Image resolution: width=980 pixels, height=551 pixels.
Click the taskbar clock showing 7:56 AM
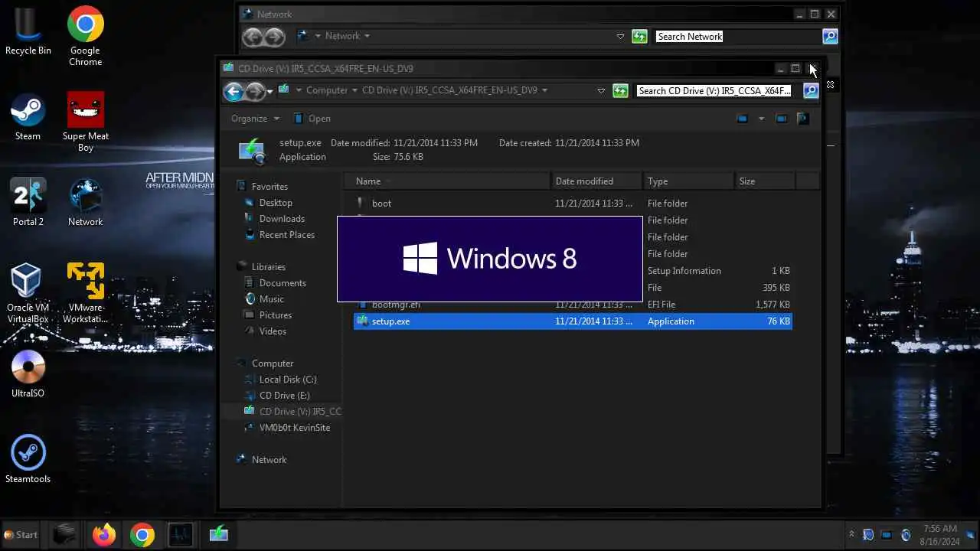[x=939, y=535]
